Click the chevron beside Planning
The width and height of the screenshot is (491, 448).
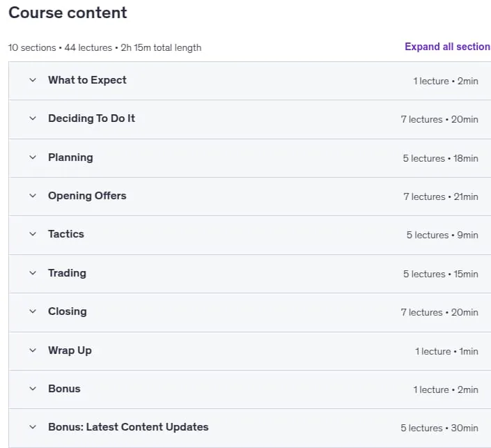coord(33,157)
